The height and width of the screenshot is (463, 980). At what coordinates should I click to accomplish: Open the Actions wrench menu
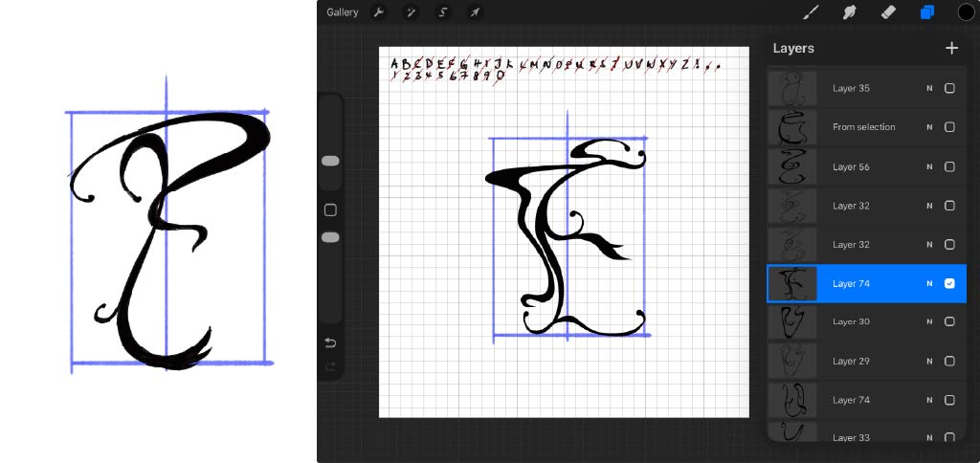coord(378,12)
